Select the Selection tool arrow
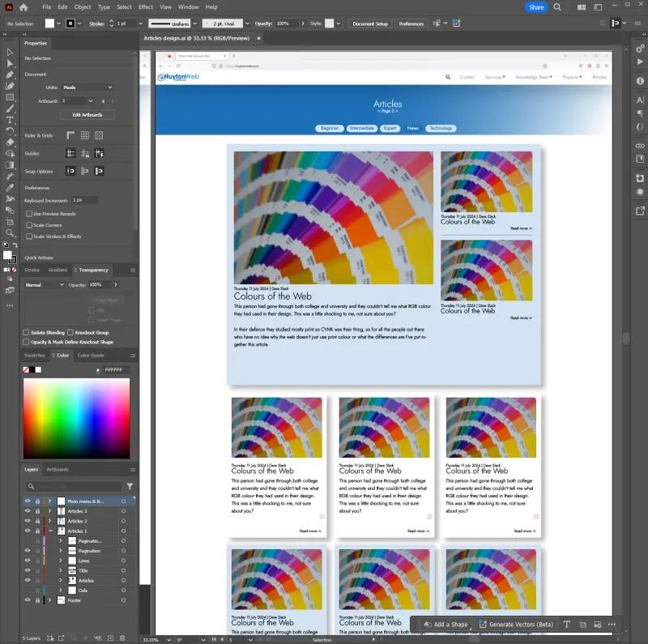Screen dimensions: 648x644 click(x=10, y=51)
